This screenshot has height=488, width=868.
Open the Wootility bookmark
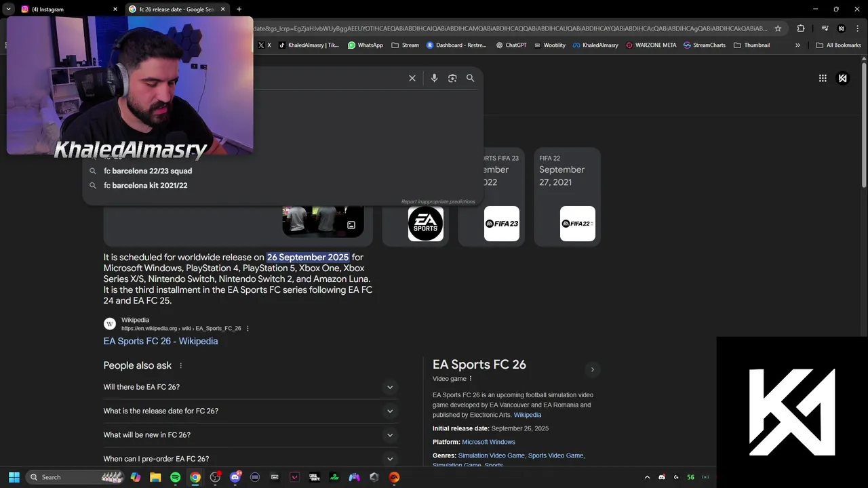(x=550, y=45)
